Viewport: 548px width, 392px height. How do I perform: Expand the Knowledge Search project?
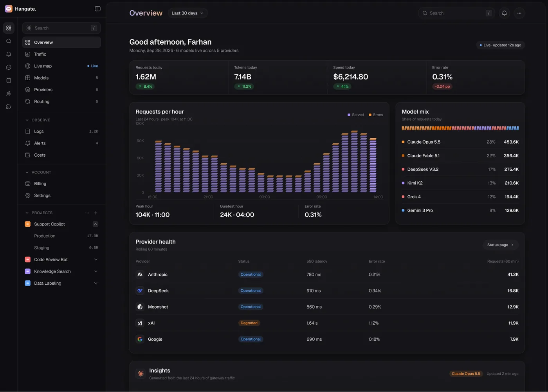[96, 271]
